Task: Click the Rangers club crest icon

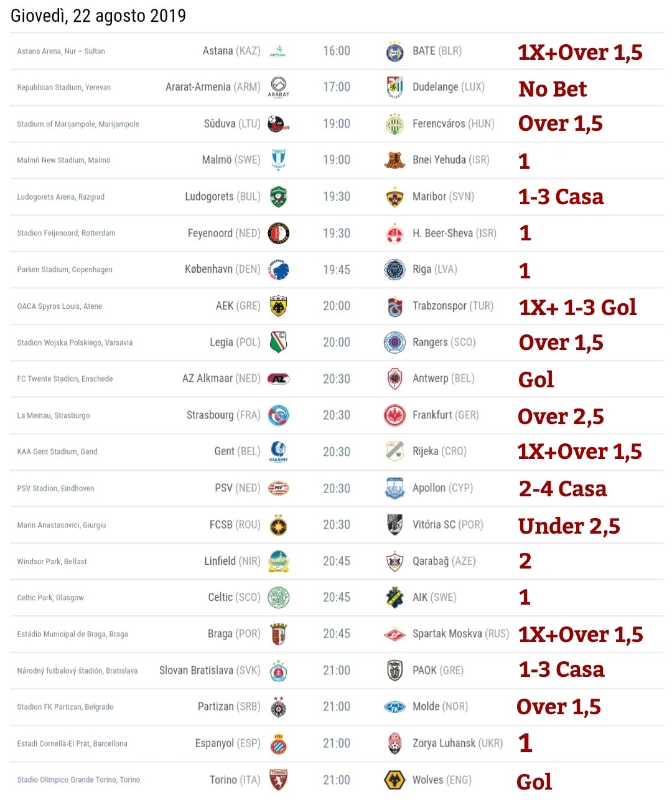Action: pos(395,342)
